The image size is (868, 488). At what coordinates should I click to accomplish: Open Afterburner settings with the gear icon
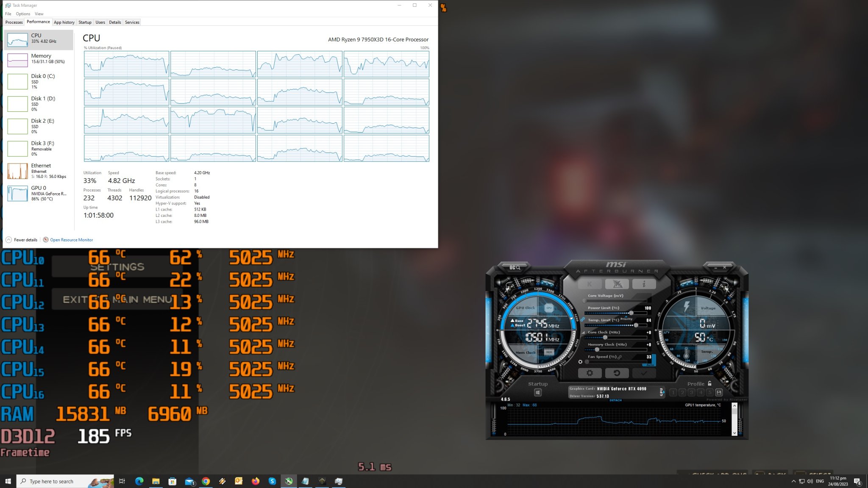(x=590, y=373)
